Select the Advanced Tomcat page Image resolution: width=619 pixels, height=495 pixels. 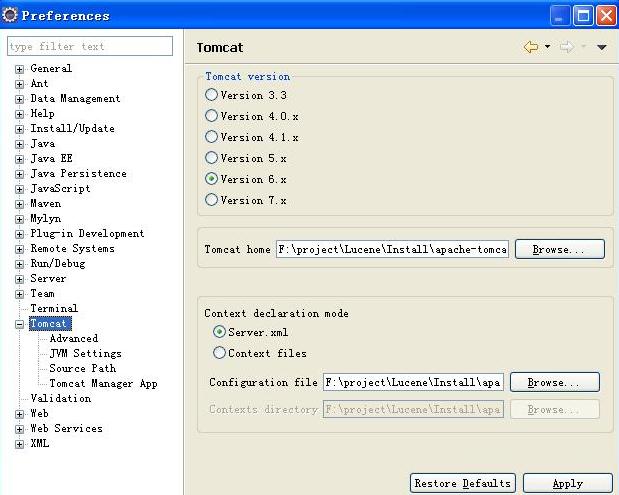[x=74, y=338]
